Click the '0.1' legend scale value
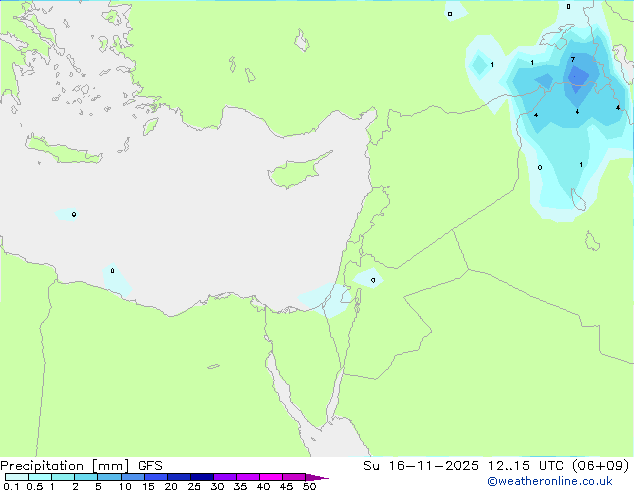Screen dimensions: 634x490 [11, 486]
